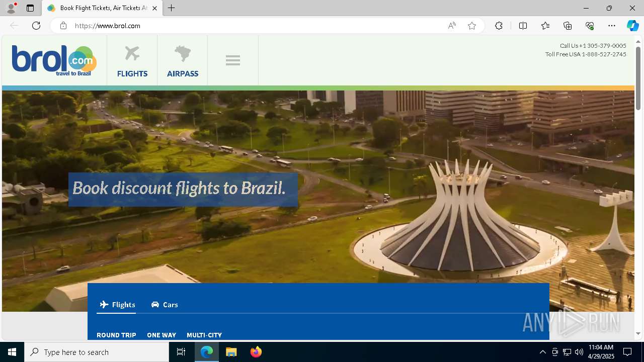Expand the hamburger menu in site header
The image size is (644, 362).
pyautogui.click(x=233, y=61)
